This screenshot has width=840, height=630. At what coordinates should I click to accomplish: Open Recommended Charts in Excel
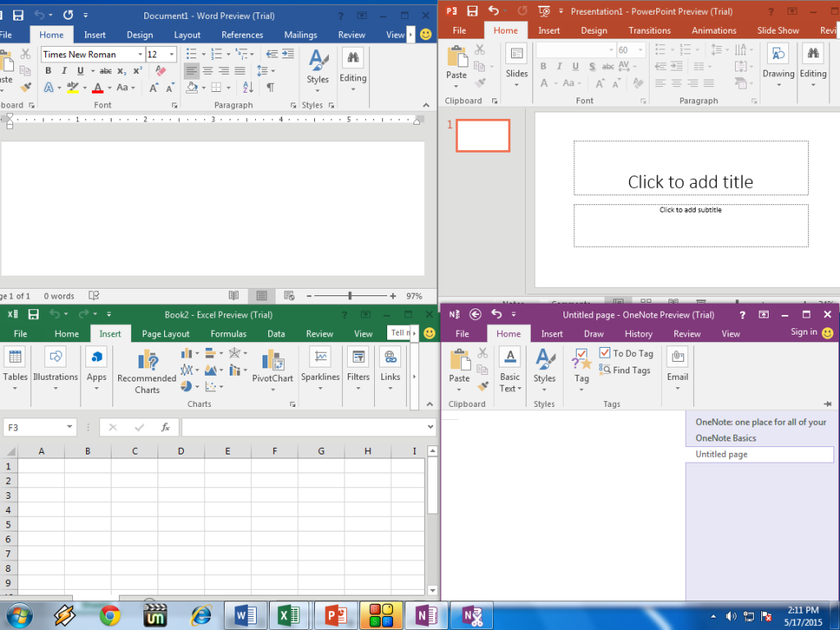click(x=147, y=372)
